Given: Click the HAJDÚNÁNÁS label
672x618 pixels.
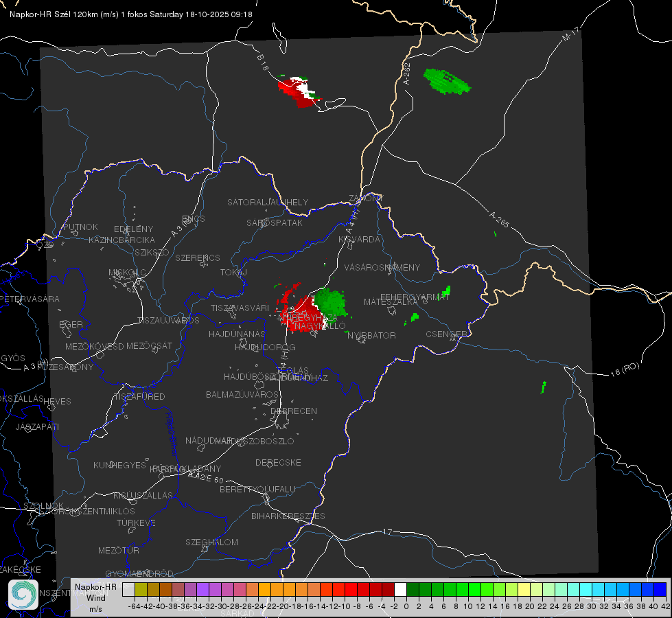Looking at the screenshot, I should point(237,334).
